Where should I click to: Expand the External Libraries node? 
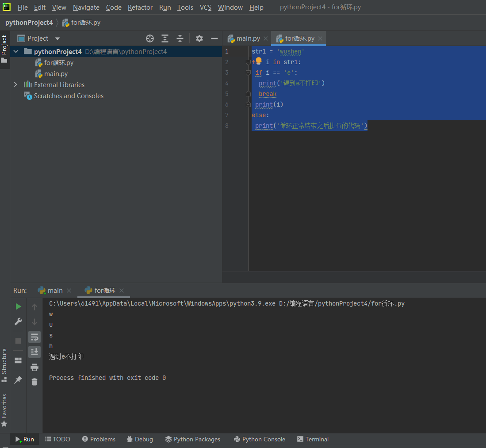tap(16, 84)
